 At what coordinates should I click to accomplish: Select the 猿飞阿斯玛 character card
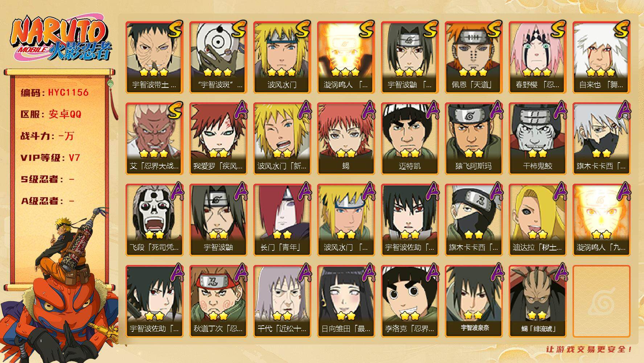[473, 139]
